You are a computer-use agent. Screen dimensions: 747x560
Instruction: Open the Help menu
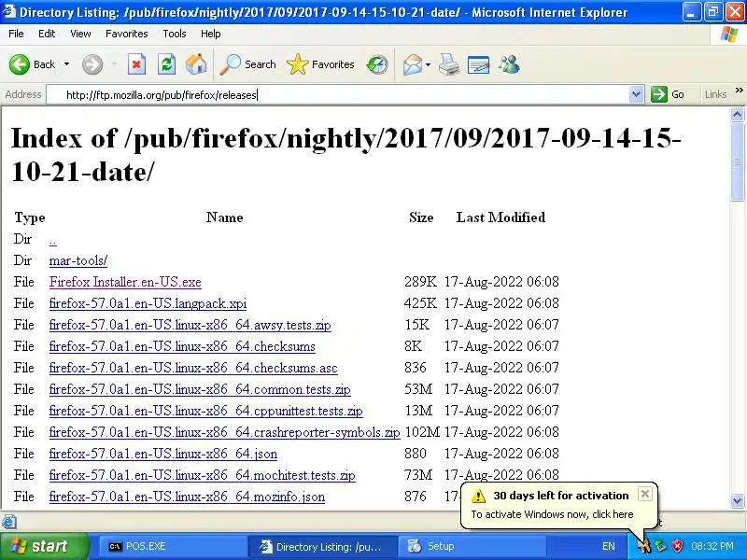(x=211, y=34)
